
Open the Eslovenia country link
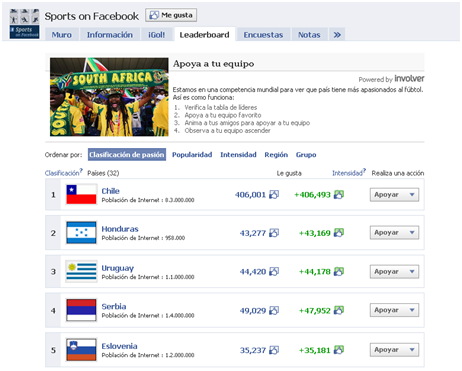[119, 346]
